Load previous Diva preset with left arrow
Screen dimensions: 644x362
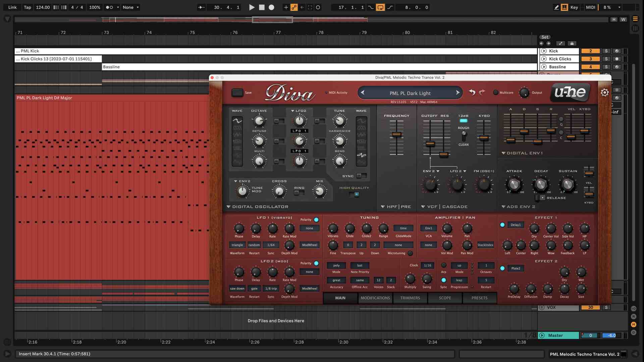[363, 93]
